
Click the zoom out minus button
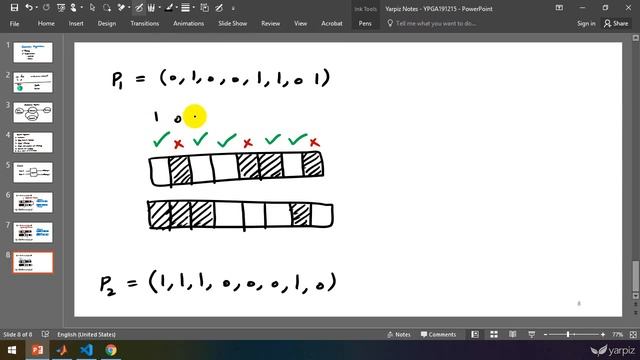click(545, 334)
